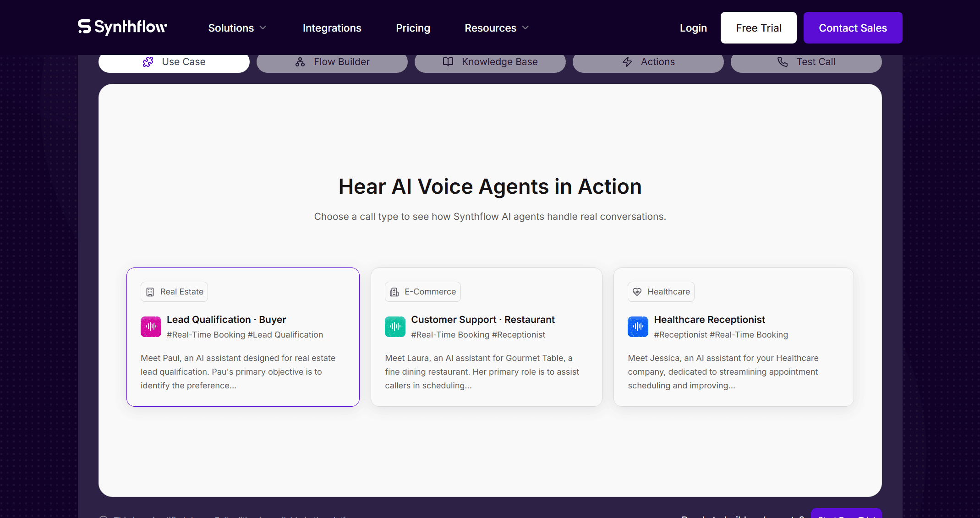980x518 pixels.
Task: Switch to the Flow Builder tab
Action: pos(332,62)
